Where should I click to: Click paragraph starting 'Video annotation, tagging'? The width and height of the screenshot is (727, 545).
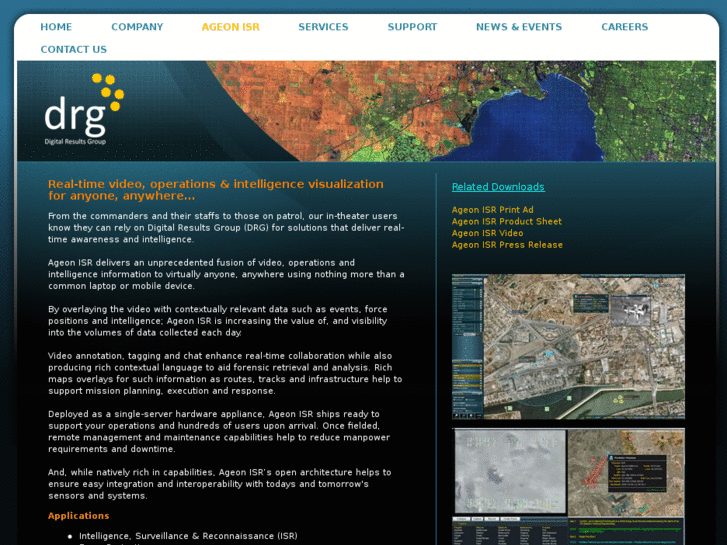[x=225, y=373]
